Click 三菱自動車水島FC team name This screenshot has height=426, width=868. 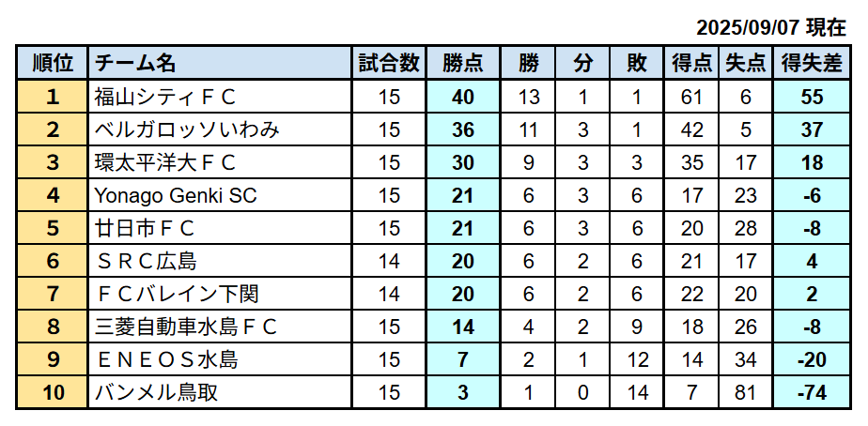pyautogui.click(x=185, y=327)
